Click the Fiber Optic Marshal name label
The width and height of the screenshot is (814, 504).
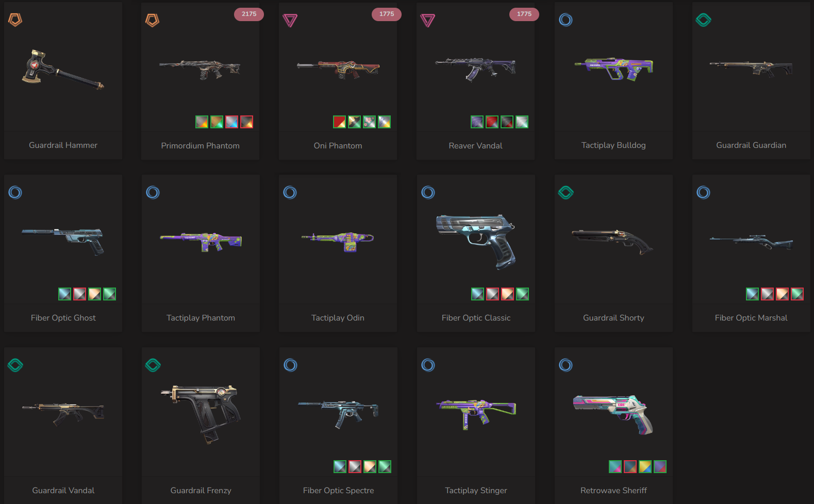pyautogui.click(x=751, y=318)
